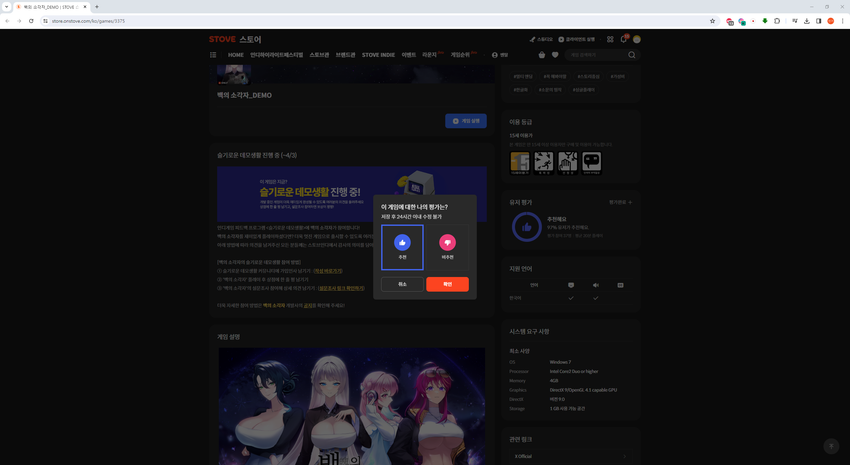Open the game ranking menu item

coord(463,55)
